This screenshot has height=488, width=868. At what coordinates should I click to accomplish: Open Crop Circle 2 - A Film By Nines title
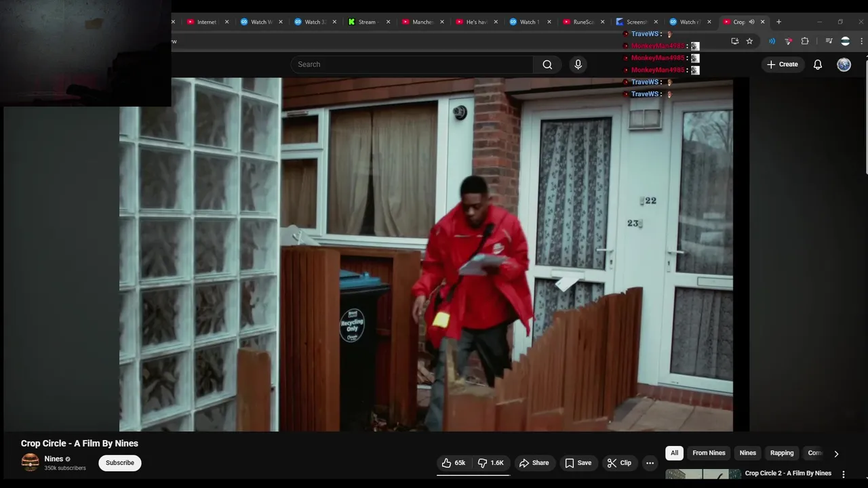pos(788,473)
